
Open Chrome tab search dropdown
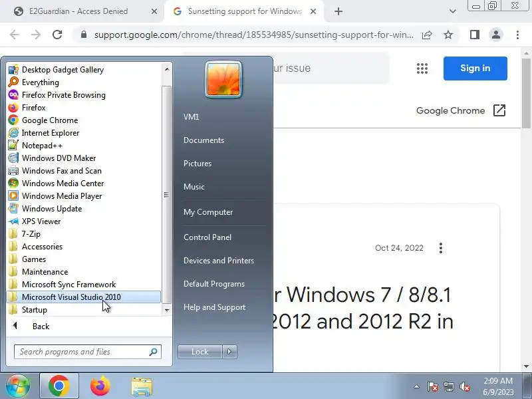point(453,11)
